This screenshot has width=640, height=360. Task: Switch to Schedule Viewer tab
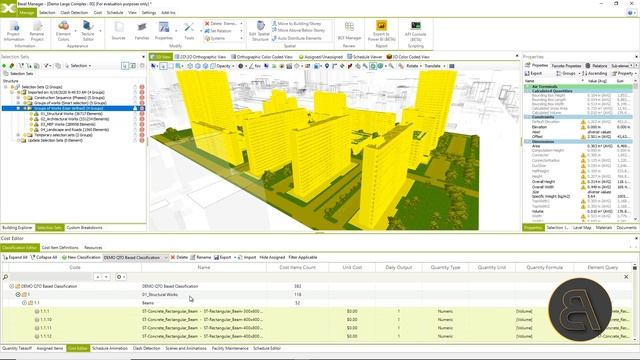[x=364, y=57]
